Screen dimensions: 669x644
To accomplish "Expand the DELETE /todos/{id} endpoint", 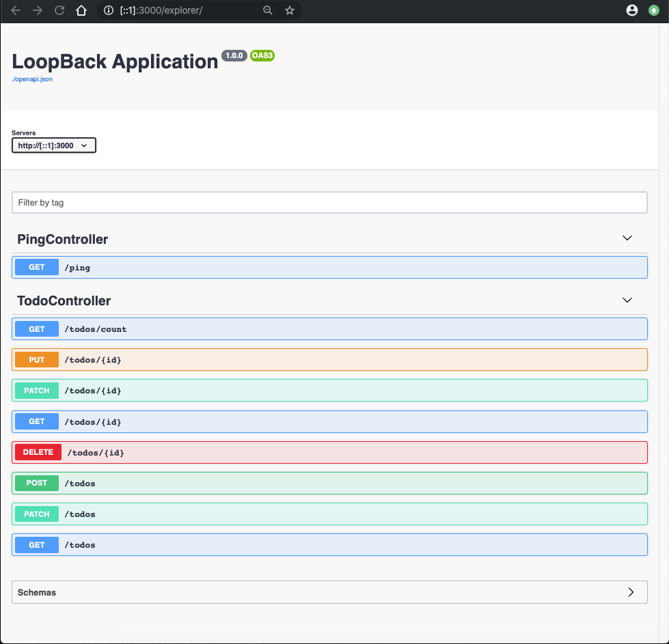I will (329, 452).
